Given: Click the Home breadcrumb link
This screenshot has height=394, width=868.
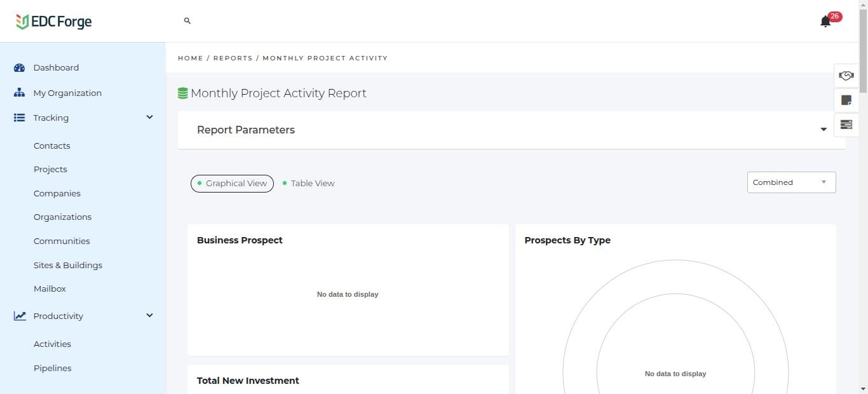Looking at the screenshot, I should 190,58.
